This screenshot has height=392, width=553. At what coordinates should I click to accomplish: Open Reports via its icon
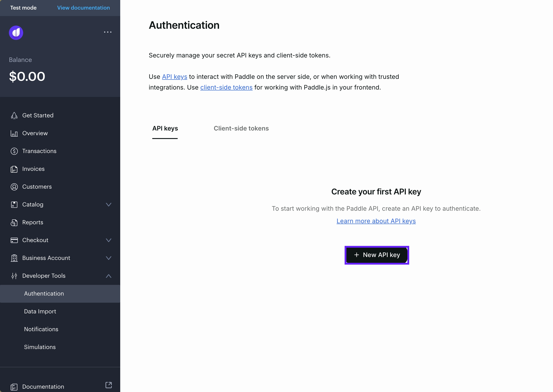[14, 222]
